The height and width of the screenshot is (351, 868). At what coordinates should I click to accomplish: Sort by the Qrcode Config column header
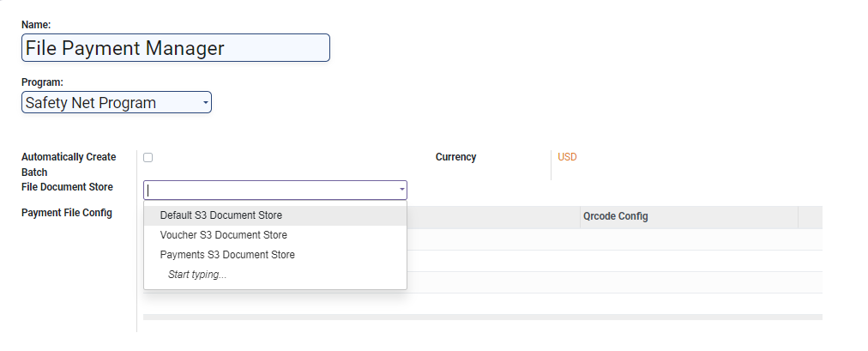(615, 216)
